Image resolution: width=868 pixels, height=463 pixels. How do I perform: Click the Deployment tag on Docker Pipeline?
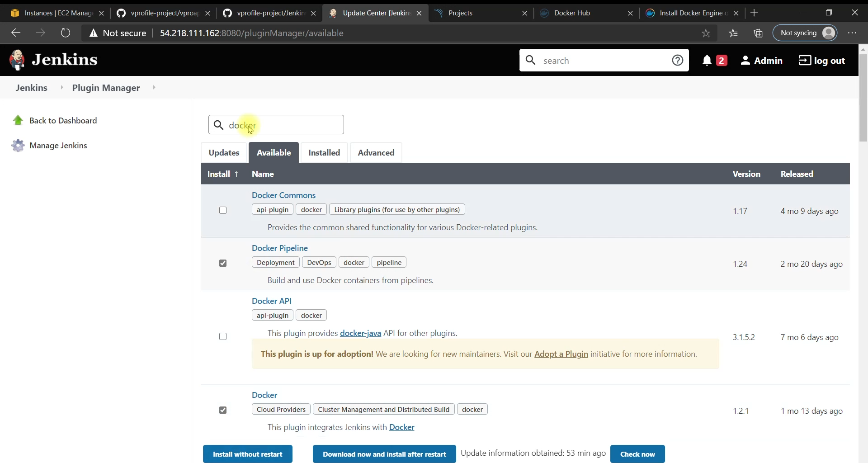pos(276,263)
